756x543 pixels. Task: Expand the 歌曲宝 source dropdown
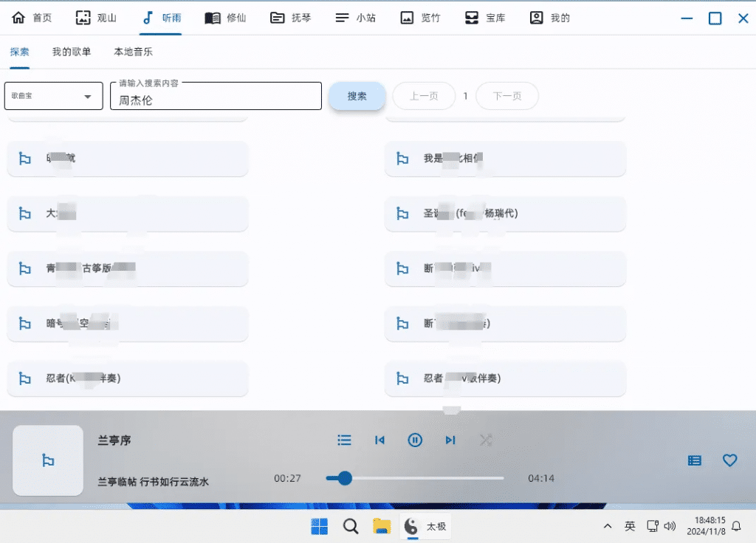click(x=53, y=96)
